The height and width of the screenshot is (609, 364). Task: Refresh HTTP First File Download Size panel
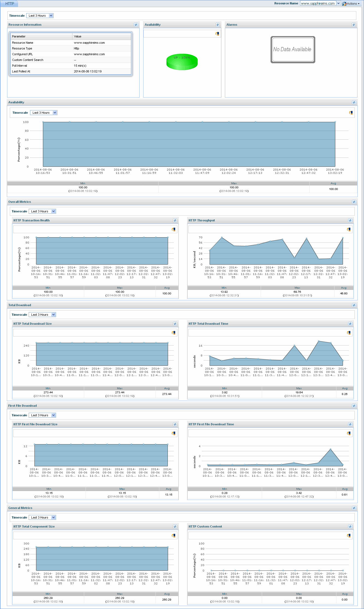point(175,424)
